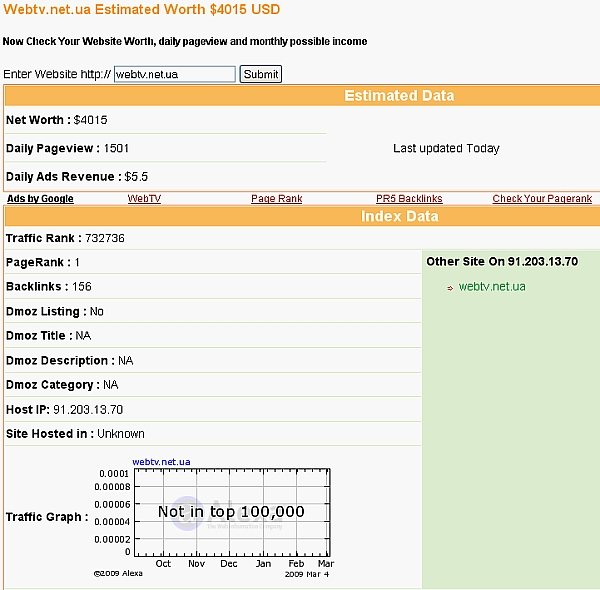This screenshot has height=590, width=600.
Task: Click the red arrow bullet beside webtv.net.ua
Action: 450,288
